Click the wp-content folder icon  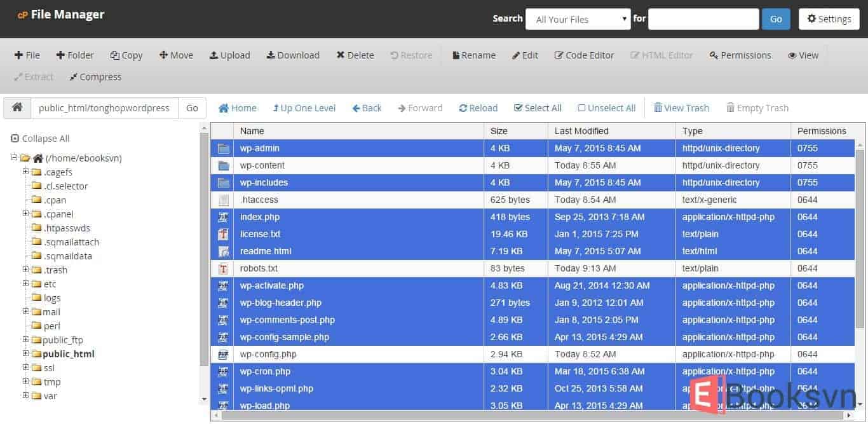coord(223,165)
